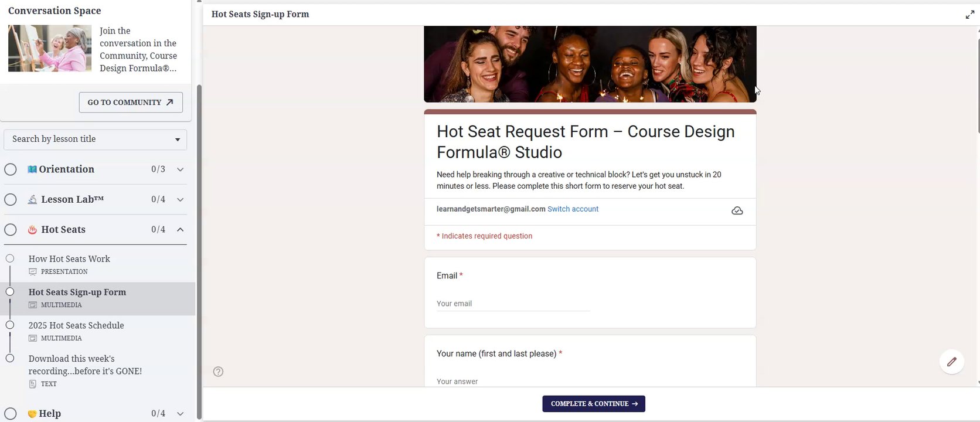
Task: Click the question mark help icon
Action: pyautogui.click(x=218, y=372)
